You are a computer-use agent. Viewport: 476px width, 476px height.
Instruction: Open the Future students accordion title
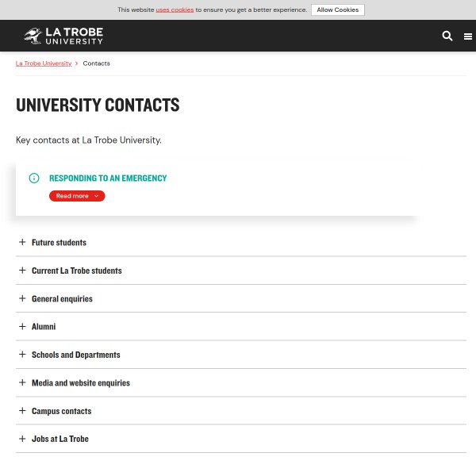[59, 242]
